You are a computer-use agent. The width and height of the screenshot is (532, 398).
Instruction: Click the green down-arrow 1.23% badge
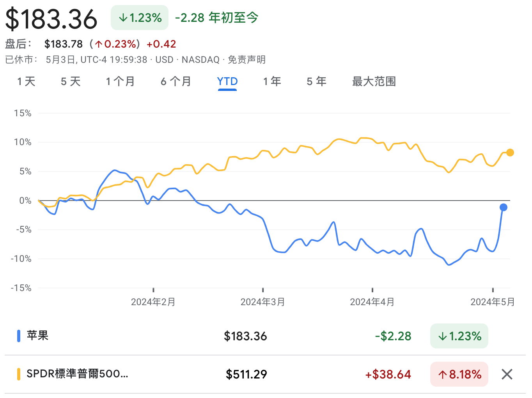click(139, 18)
